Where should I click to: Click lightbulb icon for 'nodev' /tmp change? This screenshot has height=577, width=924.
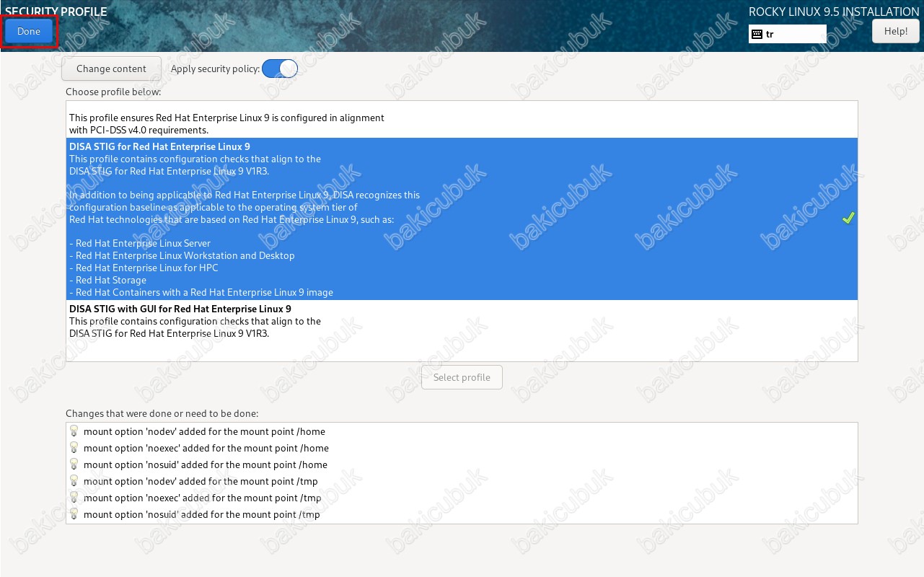coord(74,481)
